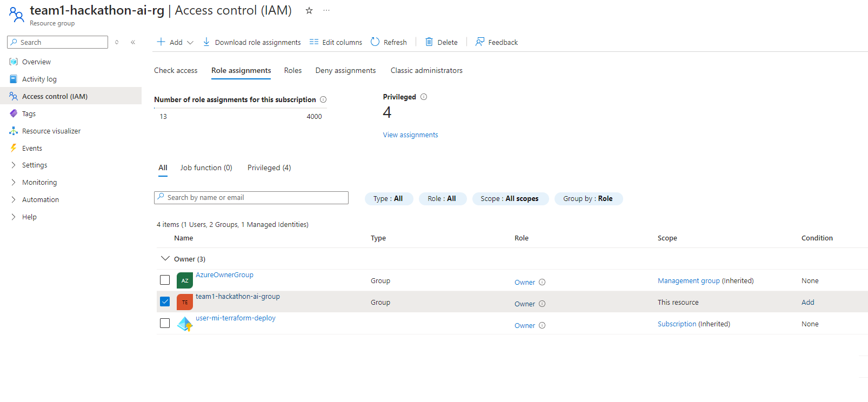Click the Download role assignments icon
Screen dimensions: 868x402
(x=206, y=42)
